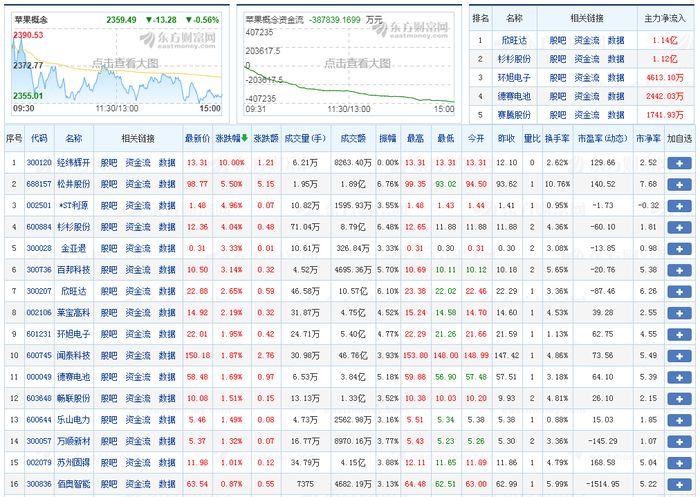The image size is (700, 497).
Task: Add 闻泰科技 to watchlist with plus button
Action: pos(679,356)
